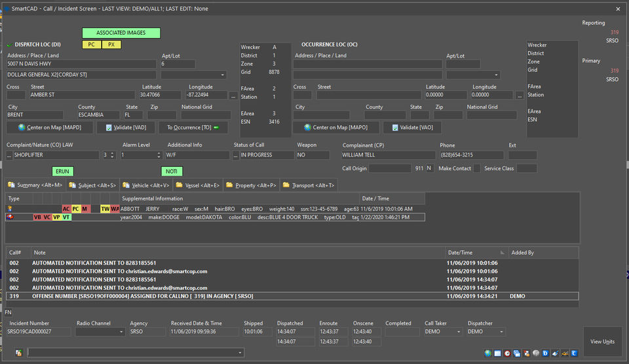Open the Radio Channel dropdown

121,332
